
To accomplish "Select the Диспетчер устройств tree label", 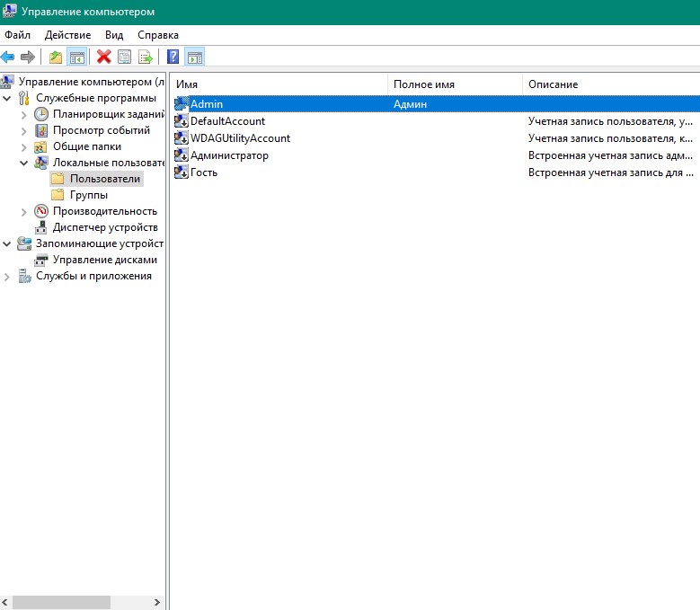I will click(x=105, y=227).
